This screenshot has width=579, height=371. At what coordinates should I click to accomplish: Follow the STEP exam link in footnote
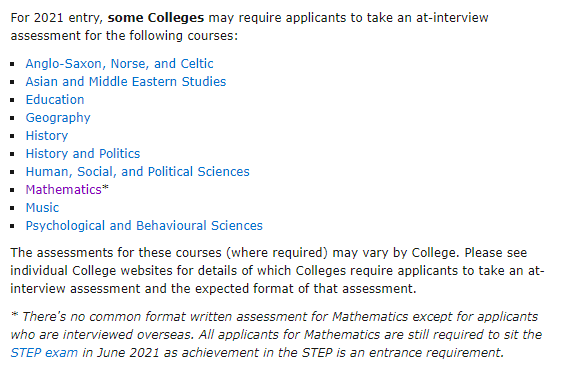pos(44,353)
